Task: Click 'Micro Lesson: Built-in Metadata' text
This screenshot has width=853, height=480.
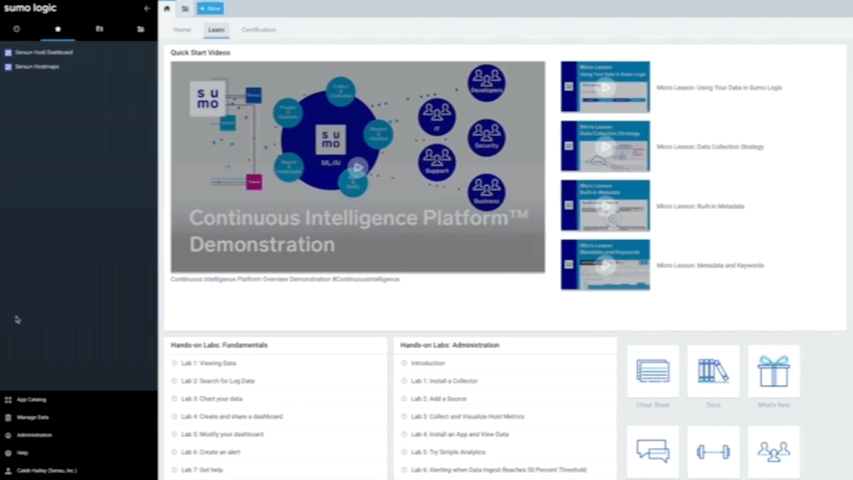Action: 700,206
